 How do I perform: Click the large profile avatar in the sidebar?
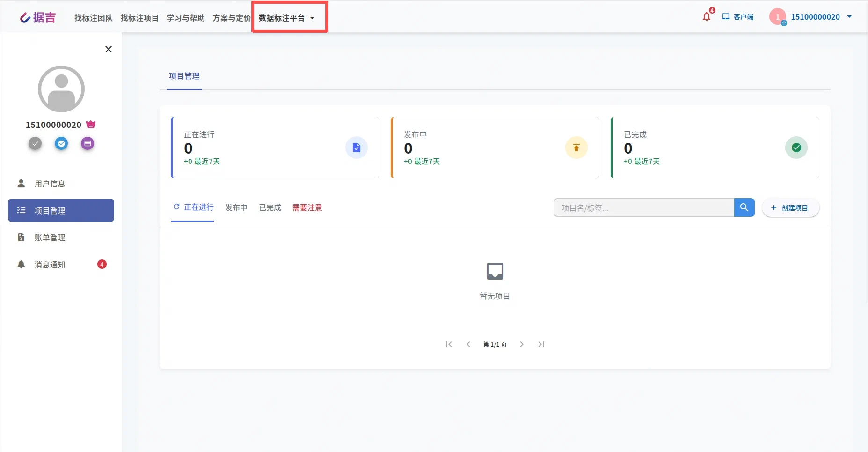[61, 89]
